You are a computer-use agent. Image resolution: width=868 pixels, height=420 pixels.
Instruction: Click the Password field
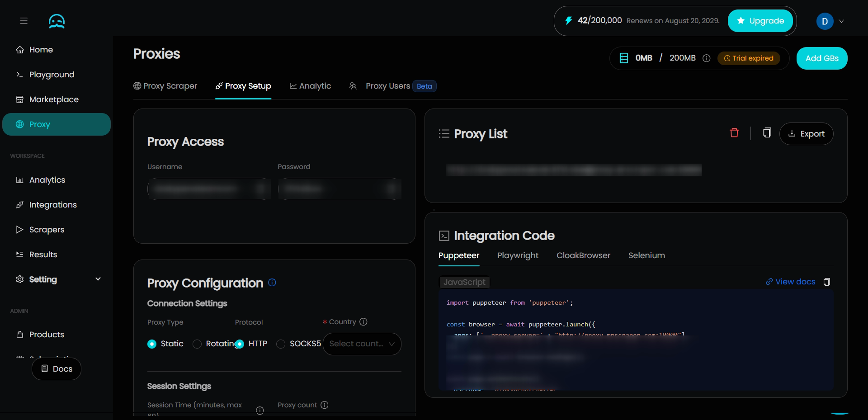pyautogui.click(x=340, y=189)
